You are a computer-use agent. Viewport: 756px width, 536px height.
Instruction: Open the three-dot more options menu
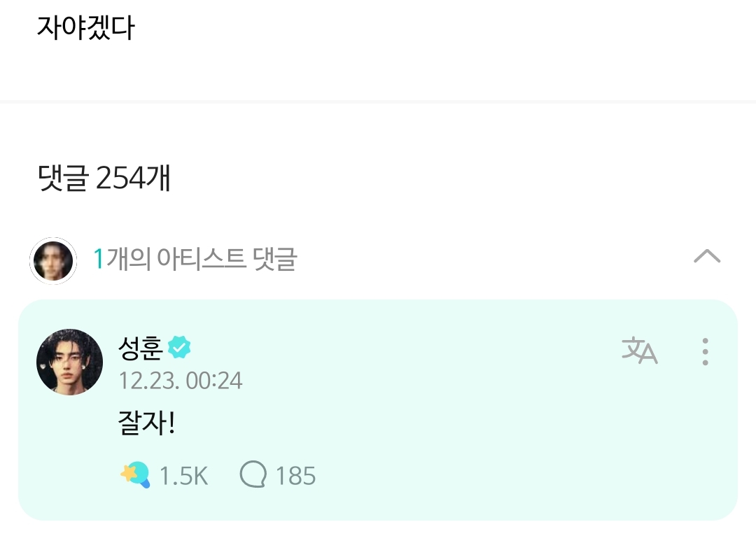pos(705,351)
